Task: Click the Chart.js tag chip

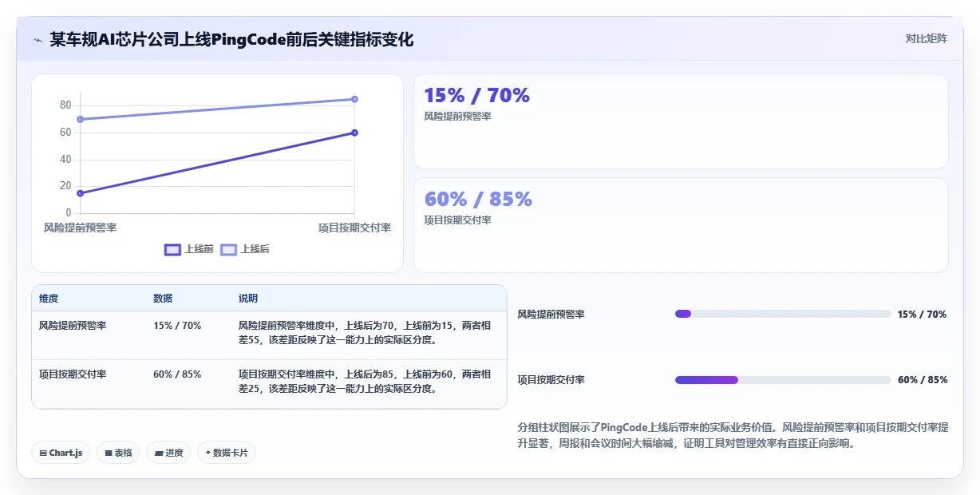Action: pyautogui.click(x=61, y=453)
